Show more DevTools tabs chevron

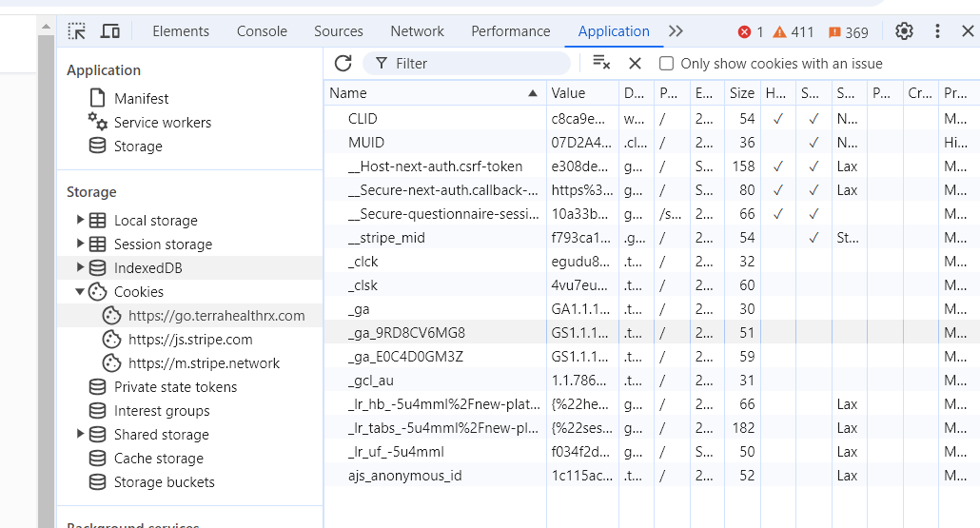click(x=676, y=31)
